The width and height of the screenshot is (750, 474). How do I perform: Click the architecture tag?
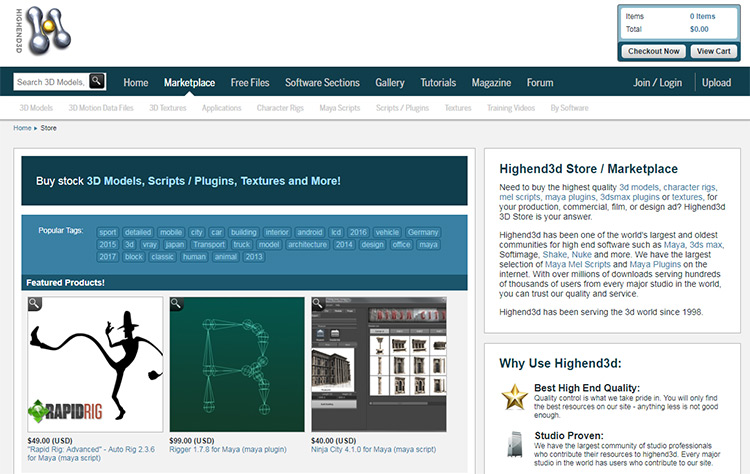click(x=307, y=244)
